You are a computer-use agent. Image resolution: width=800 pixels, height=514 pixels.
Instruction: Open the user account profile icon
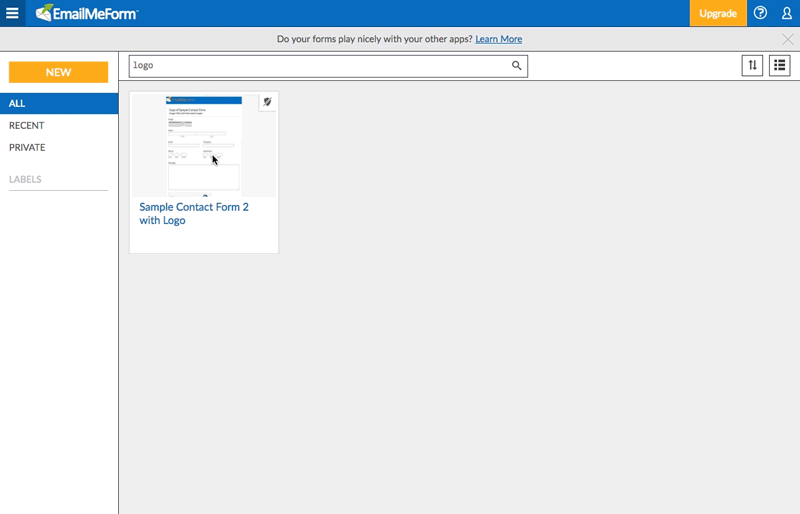(x=787, y=13)
